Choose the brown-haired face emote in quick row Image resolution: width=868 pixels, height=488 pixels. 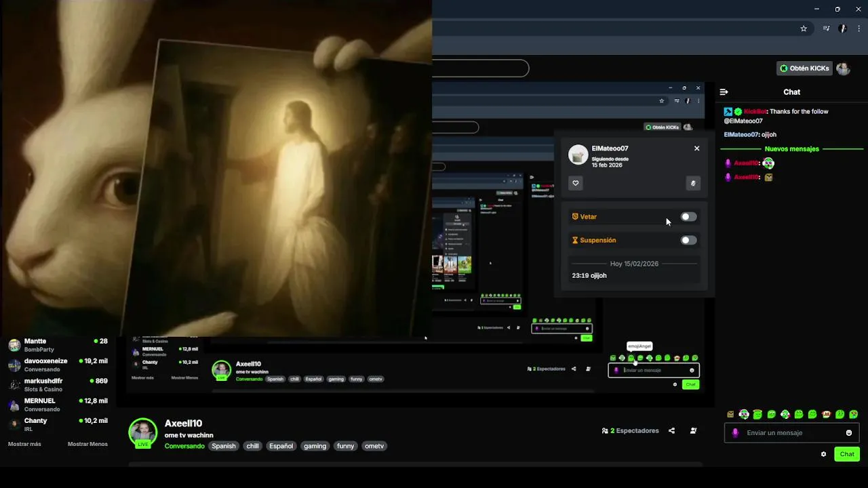(x=826, y=414)
